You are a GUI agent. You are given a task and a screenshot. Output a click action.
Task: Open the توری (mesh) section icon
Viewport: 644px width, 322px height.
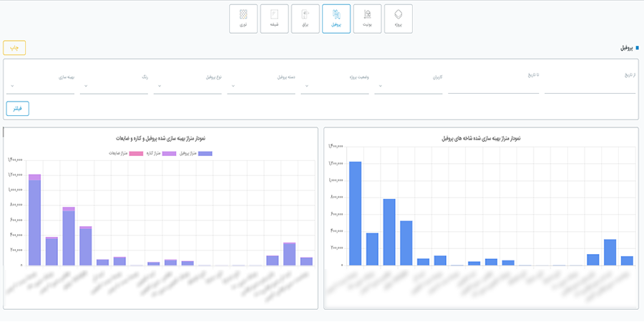click(x=243, y=19)
